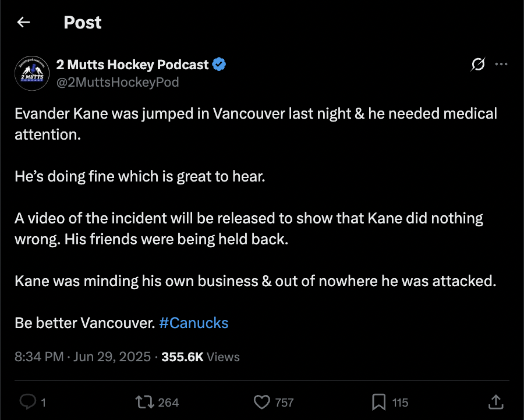The width and height of the screenshot is (524, 420).
Task: Click the 757 likes count
Action: (284, 403)
